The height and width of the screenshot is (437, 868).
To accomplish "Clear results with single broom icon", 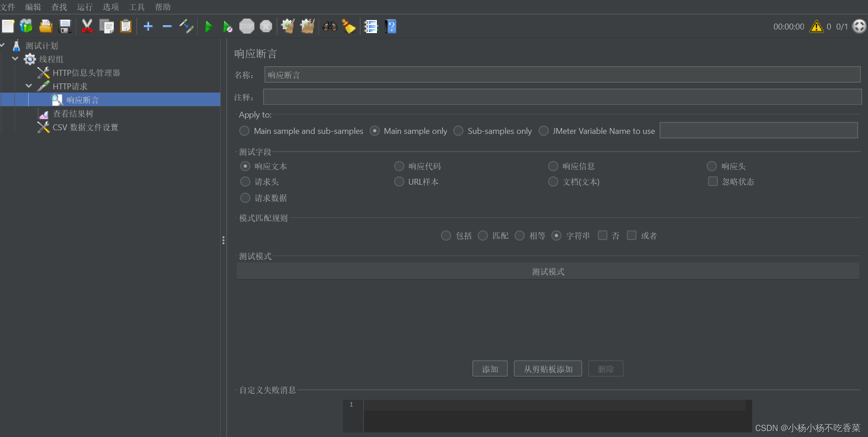I will (288, 26).
